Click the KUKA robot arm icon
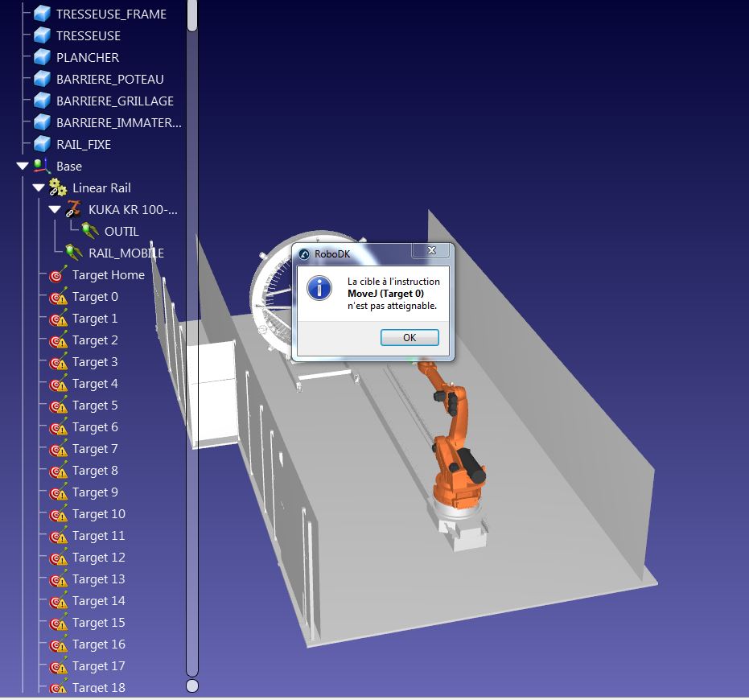 pyautogui.click(x=74, y=209)
